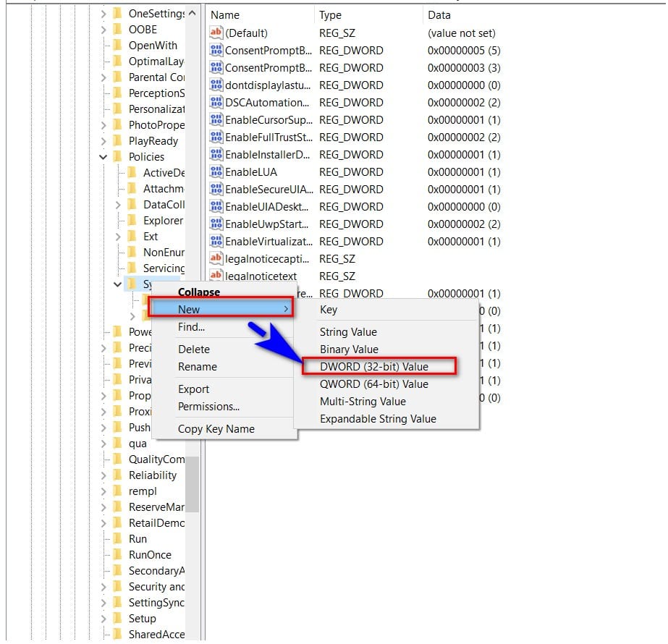Viewport: 668px width, 644px height.
Task: Click the tree pane vertical scrollbar thumb
Action: [x=192, y=484]
